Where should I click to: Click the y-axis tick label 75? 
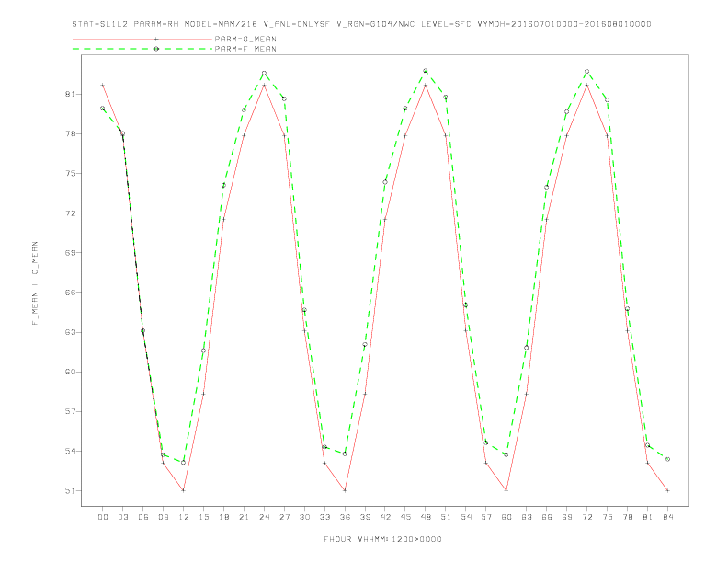click(x=70, y=174)
